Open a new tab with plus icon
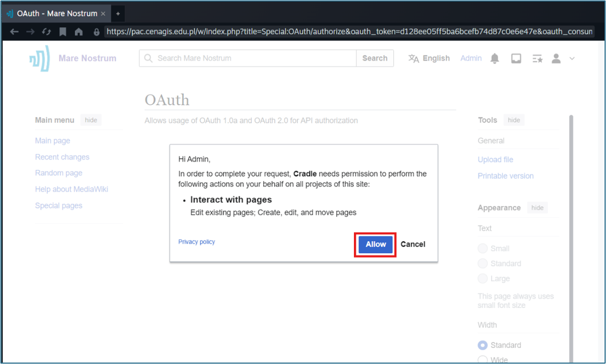Screen dimensions: 606x364 (118, 13)
